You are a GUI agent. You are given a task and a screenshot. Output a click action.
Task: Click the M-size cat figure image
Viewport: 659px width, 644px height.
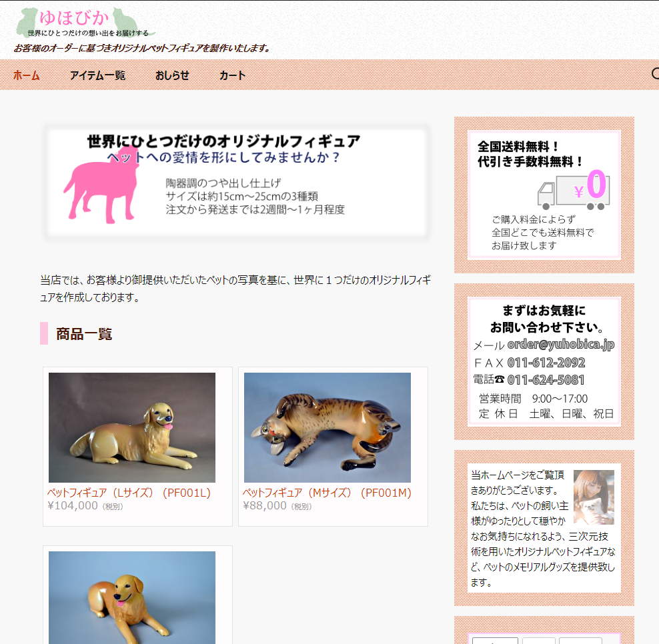[327, 427]
